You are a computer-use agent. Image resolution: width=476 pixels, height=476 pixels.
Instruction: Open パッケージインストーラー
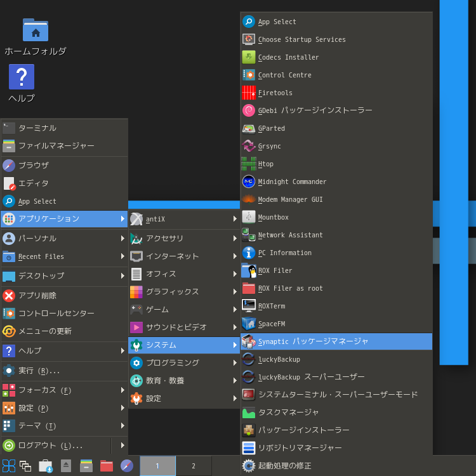point(336,430)
